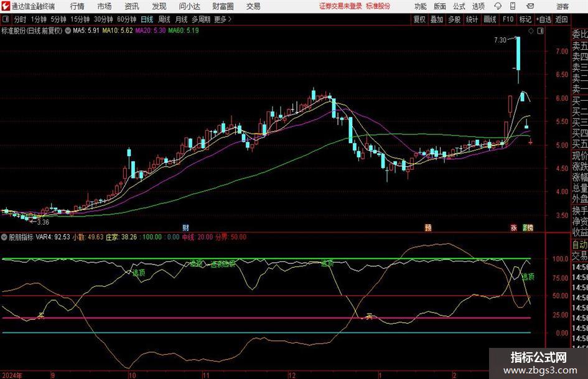The height and width of the screenshot is (379, 588).
Task: Open the 多周期 multi-period view
Action: coord(201,19)
